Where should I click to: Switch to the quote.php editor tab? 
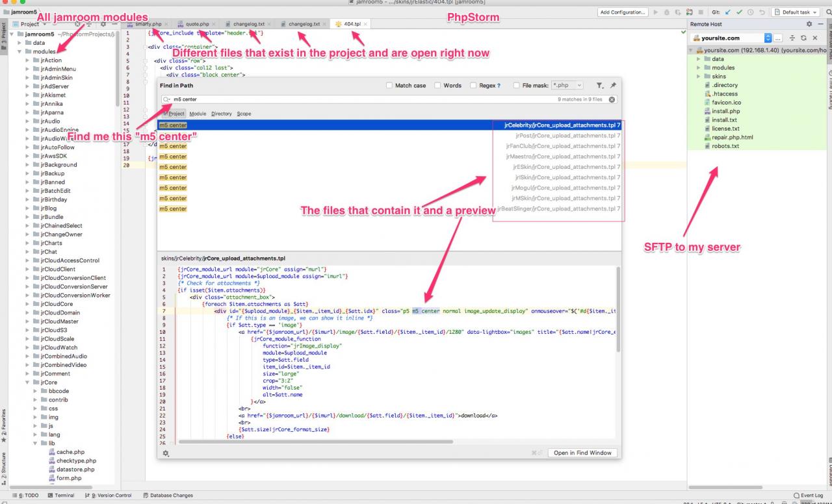pyautogui.click(x=197, y=24)
